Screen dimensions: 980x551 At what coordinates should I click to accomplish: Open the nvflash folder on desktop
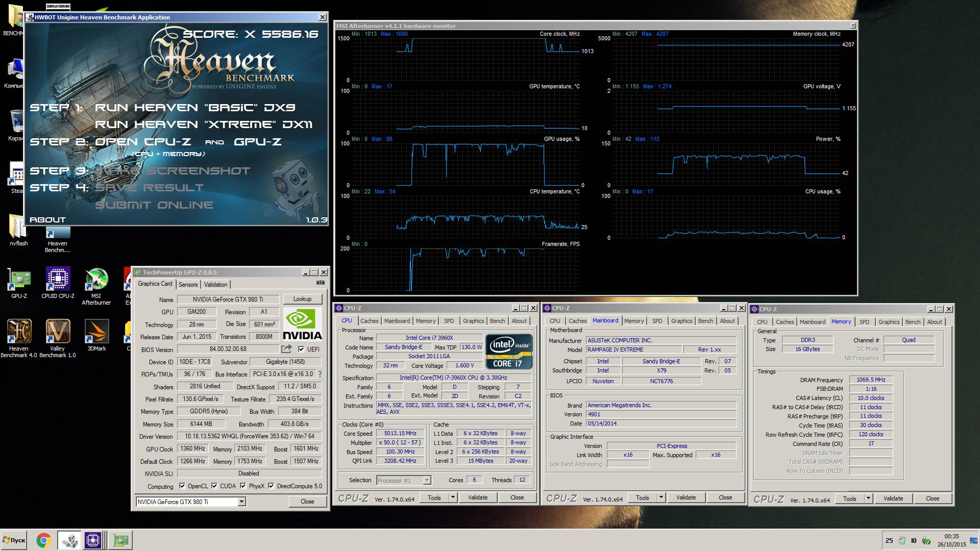[19, 230]
